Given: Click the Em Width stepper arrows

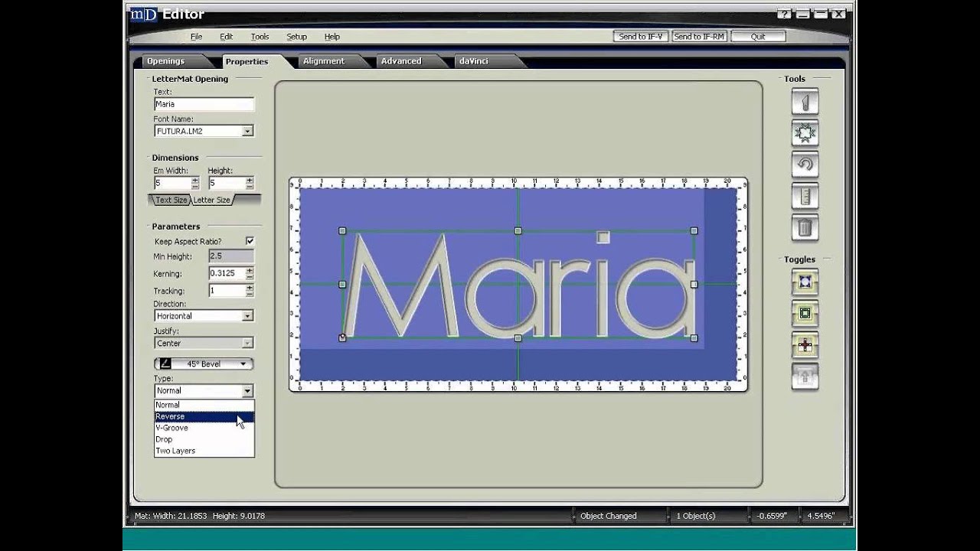Looking at the screenshot, I should click(195, 184).
